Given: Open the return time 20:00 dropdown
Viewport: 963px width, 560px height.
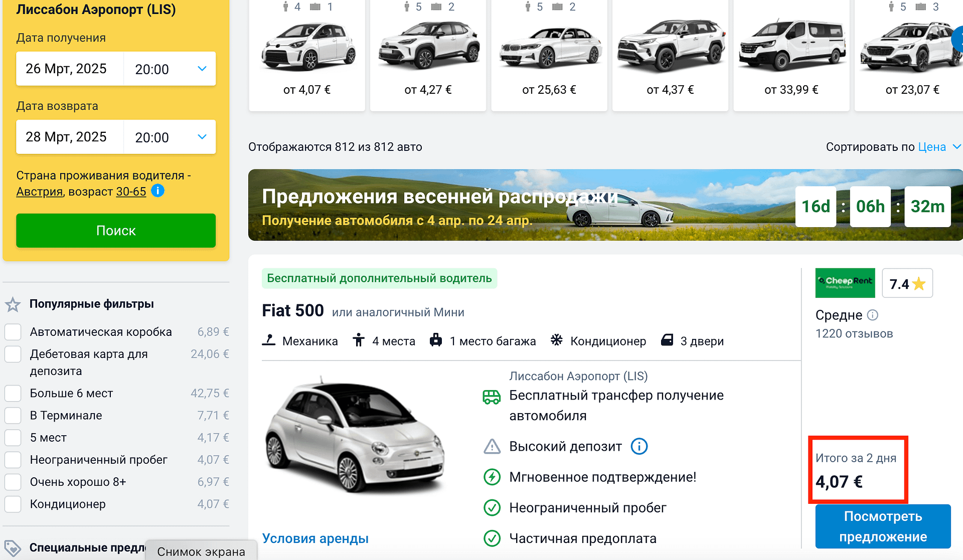Looking at the screenshot, I should 170,137.
